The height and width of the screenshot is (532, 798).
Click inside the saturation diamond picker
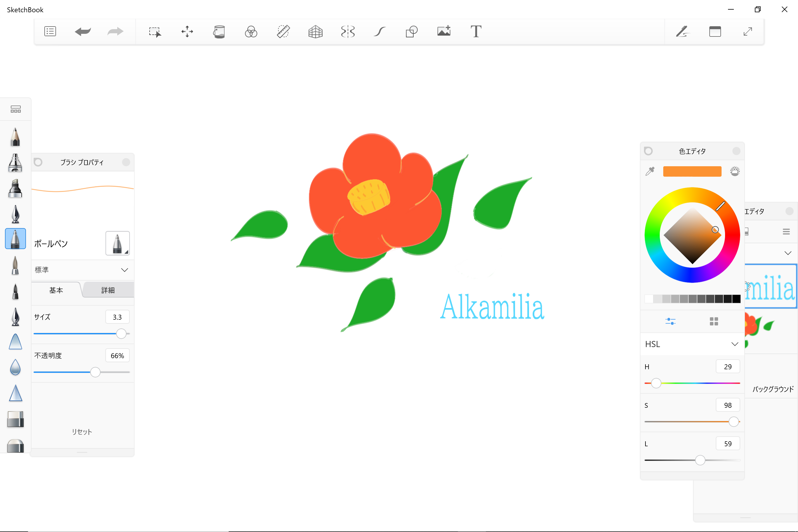click(692, 235)
